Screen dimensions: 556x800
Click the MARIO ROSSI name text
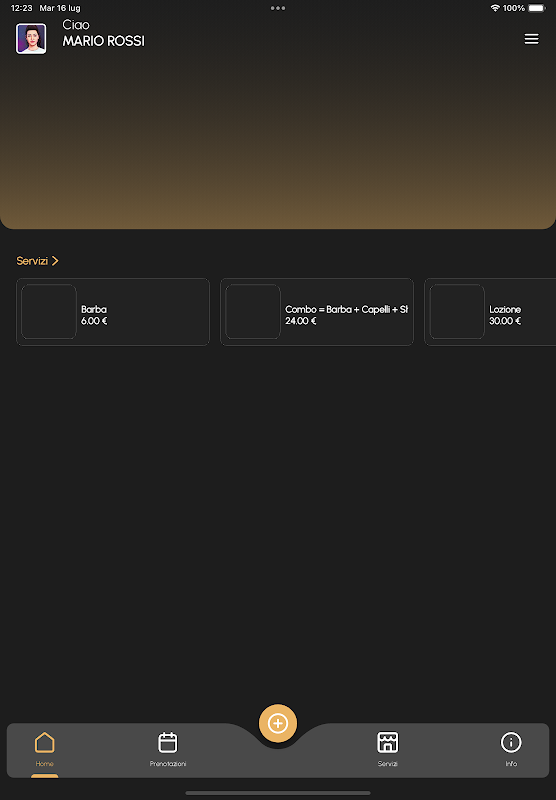104,41
